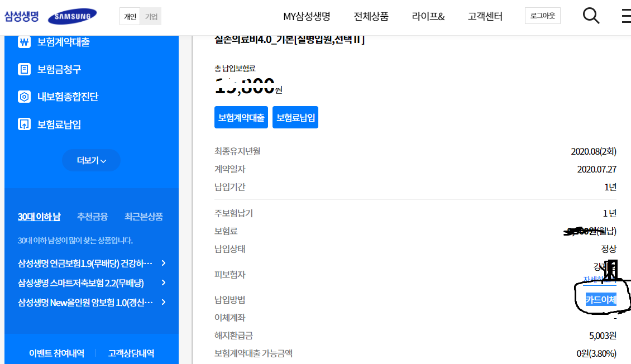
Task: Open 삼성생명 New올인원 암보험 1.0 link
Action: 85,303
